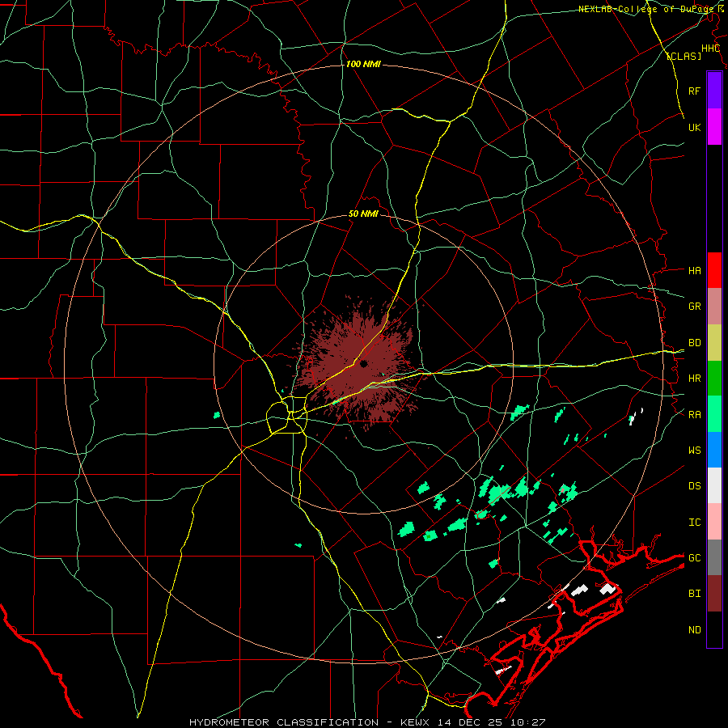
Task: Click the red HA legend color swatch
Action: click(x=714, y=270)
